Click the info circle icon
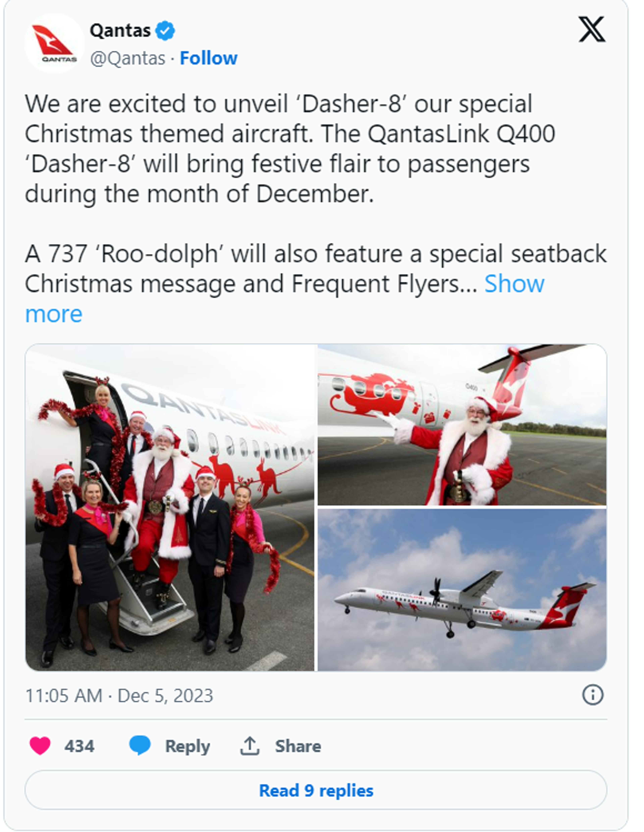644x832 pixels. click(x=593, y=695)
